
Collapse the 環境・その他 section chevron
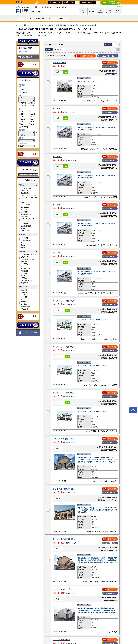pyautogui.click(x=37, y=287)
